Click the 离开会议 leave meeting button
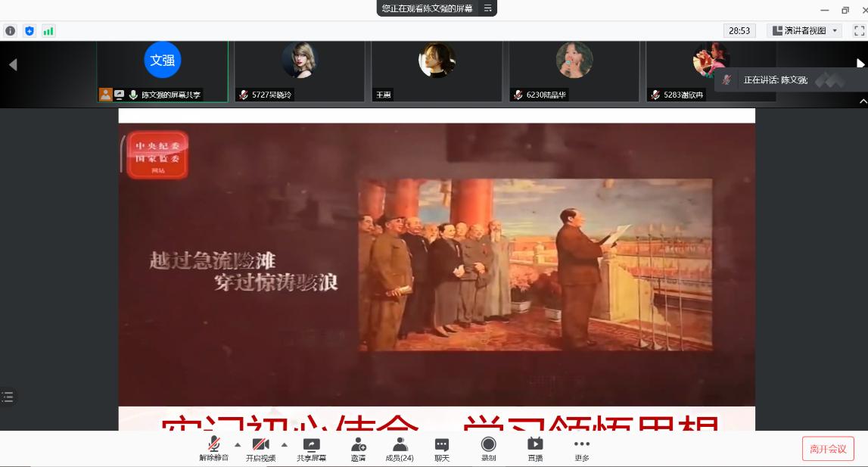Image resolution: width=868 pixels, height=467 pixels. [828, 449]
